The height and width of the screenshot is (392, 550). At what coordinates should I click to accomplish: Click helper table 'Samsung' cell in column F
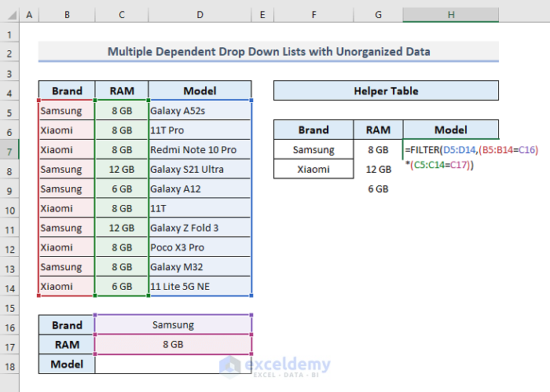click(313, 150)
